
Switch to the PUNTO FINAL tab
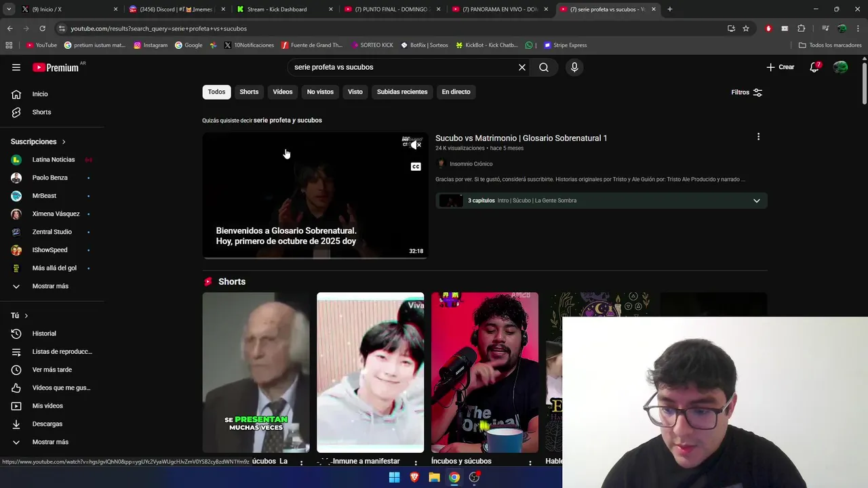[x=393, y=9]
